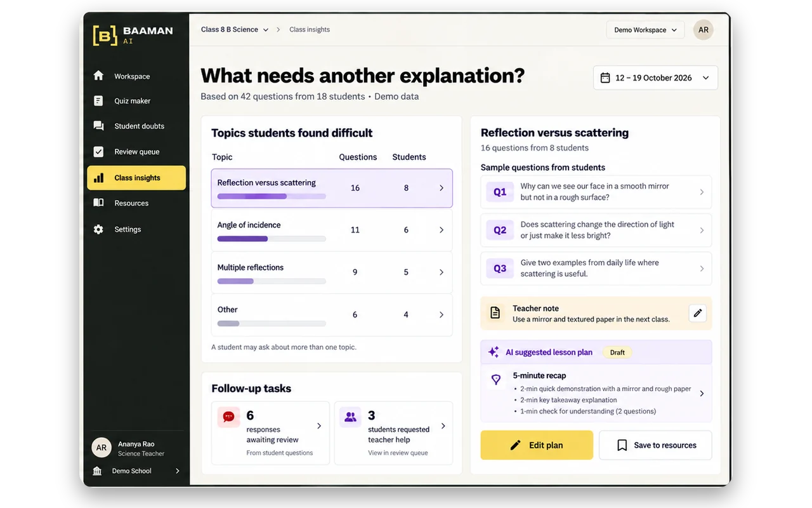The width and height of the screenshot is (812, 508).
Task: Expand the 5-minute recap chevron
Action: point(702,394)
